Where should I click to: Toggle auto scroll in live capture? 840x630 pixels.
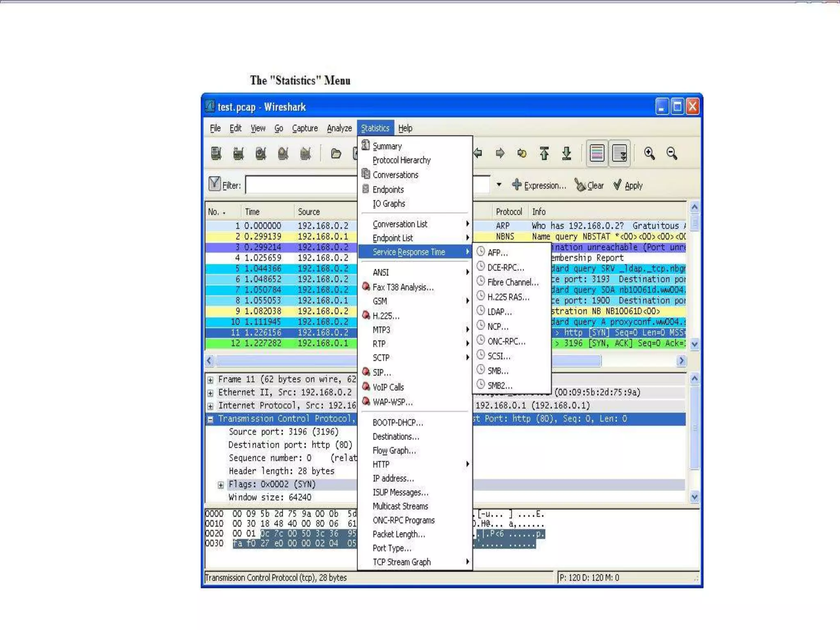tap(619, 153)
